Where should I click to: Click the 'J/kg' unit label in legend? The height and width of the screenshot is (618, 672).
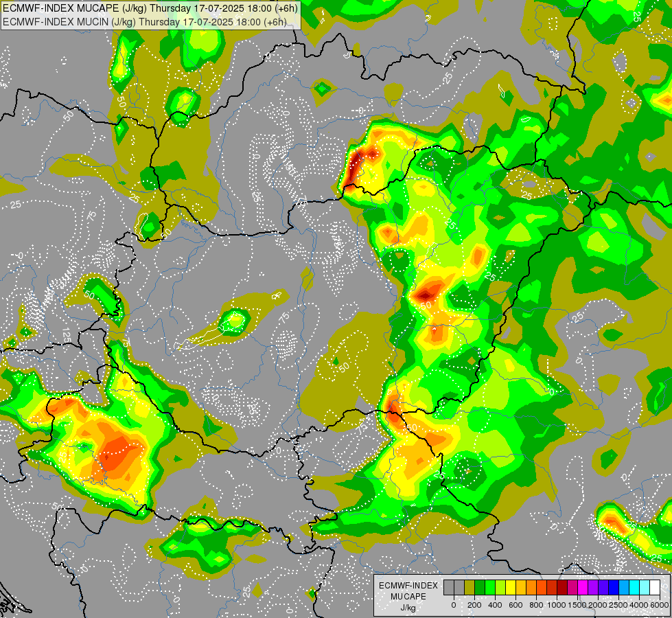[408, 608]
